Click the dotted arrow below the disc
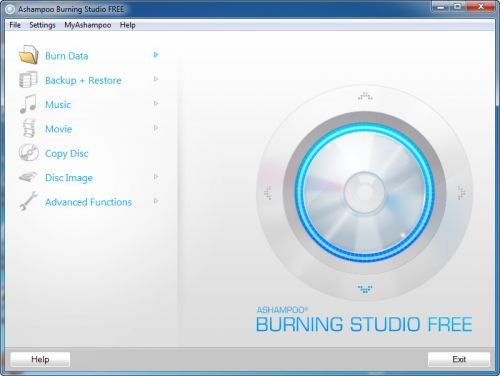Image resolution: width=500 pixels, height=376 pixels. click(365, 289)
